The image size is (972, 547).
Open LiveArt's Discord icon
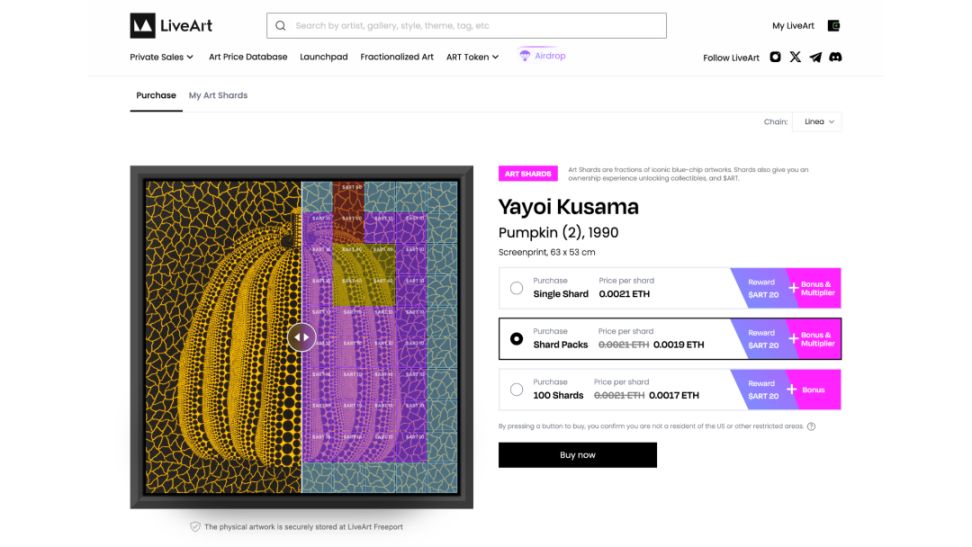836,57
